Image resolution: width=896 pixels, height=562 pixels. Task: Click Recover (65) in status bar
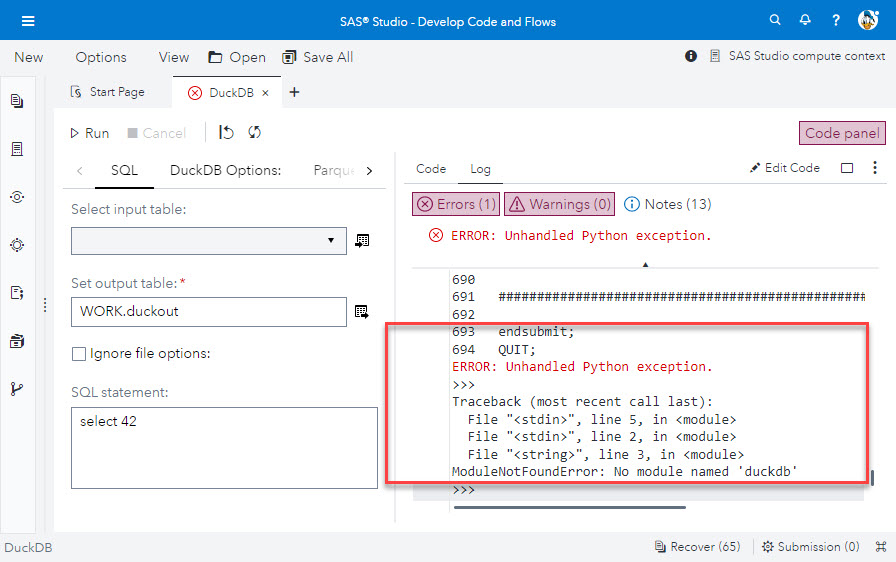tap(697, 547)
